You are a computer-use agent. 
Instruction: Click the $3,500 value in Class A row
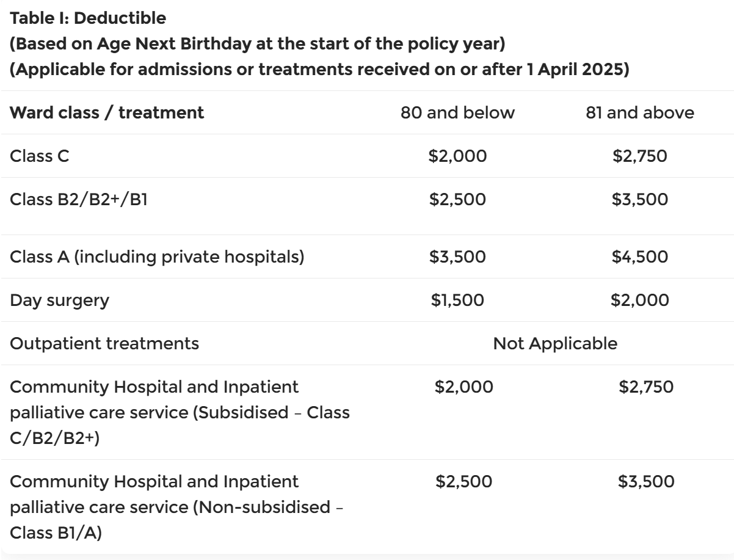[457, 256]
